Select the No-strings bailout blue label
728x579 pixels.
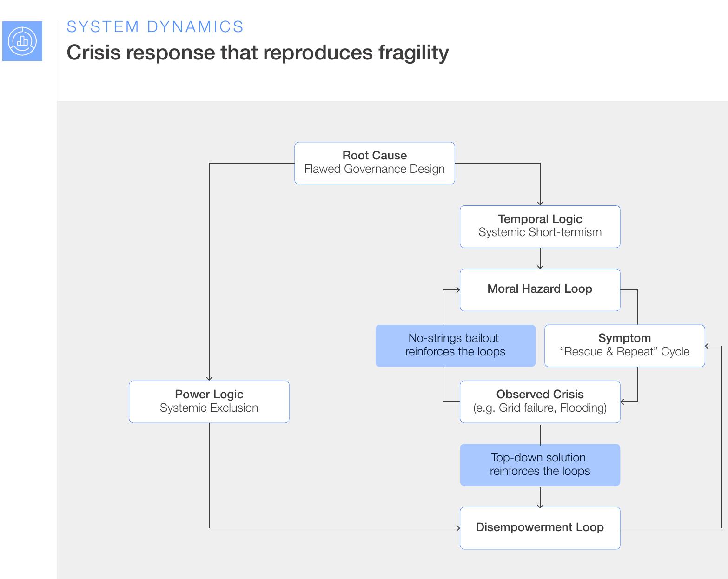(456, 346)
